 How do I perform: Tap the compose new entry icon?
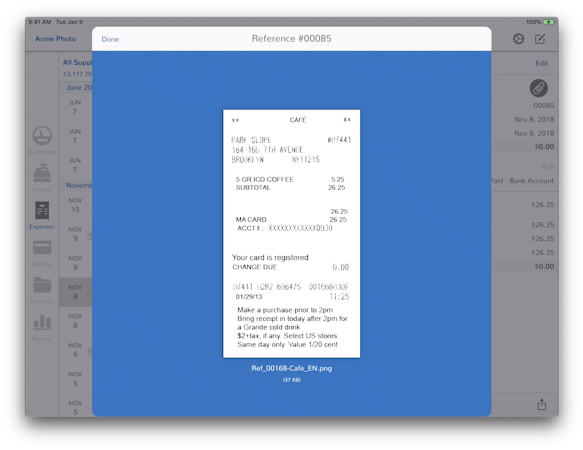(540, 39)
